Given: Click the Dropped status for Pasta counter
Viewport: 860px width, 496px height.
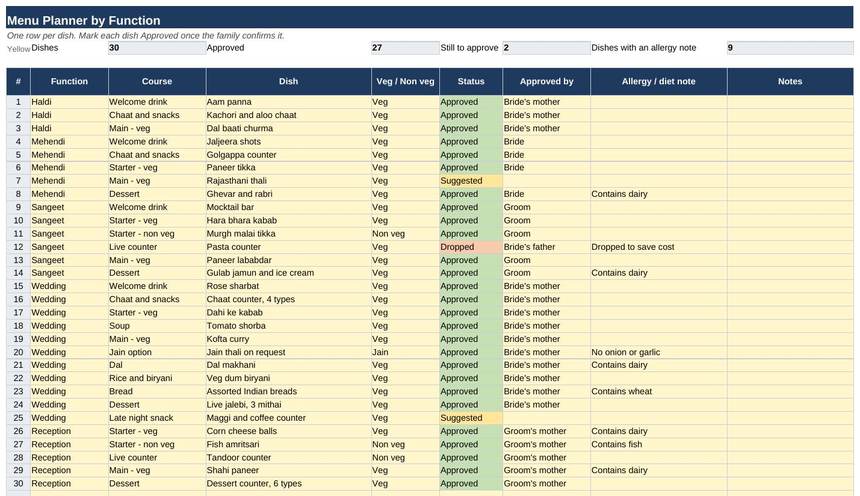Looking at the screenshot, I should (x=471, y=247).
